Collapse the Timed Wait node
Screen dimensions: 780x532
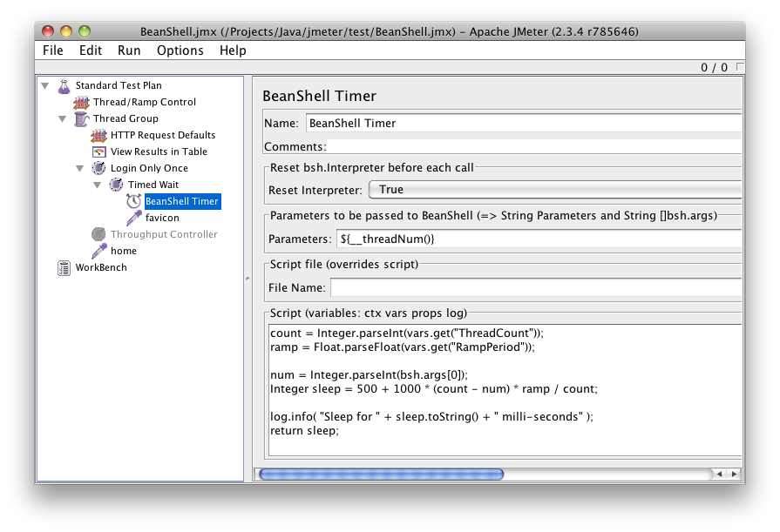click(x=98, y=185)
